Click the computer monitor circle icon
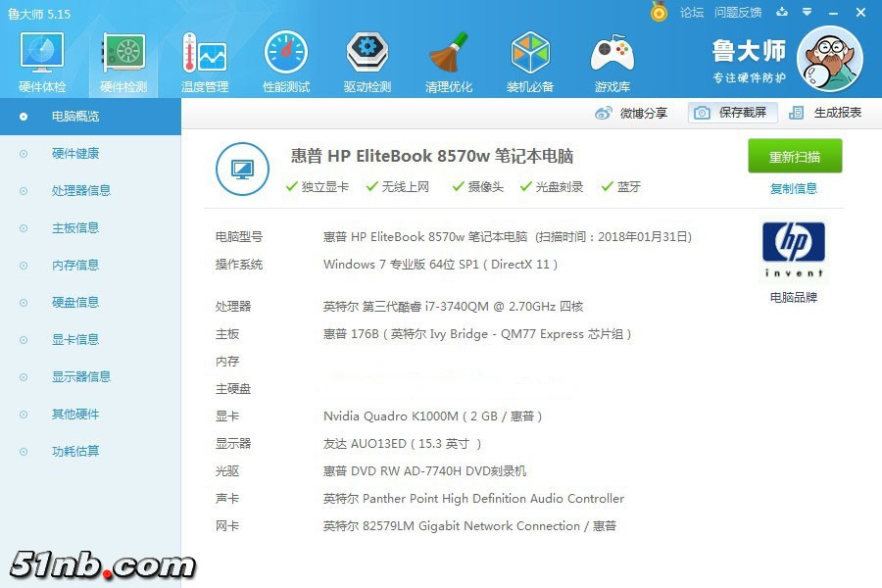This screenshot has height=588, width=882. [242, 169]
